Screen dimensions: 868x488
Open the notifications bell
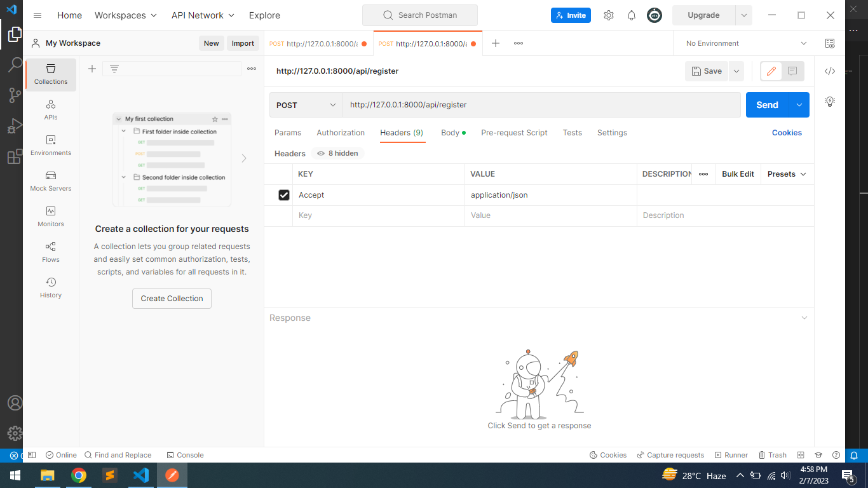632,15
